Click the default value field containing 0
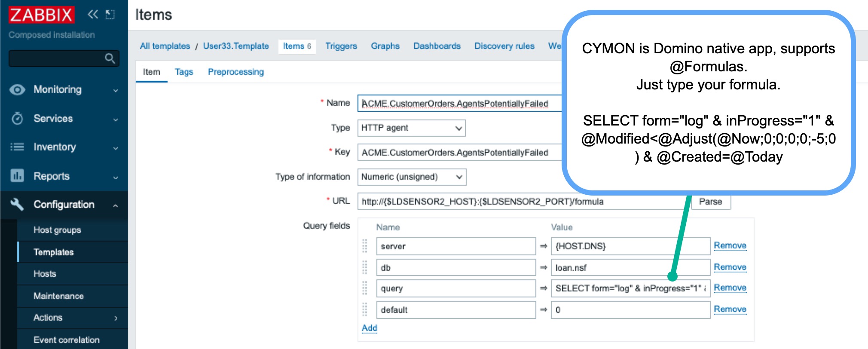 point(630,310)
